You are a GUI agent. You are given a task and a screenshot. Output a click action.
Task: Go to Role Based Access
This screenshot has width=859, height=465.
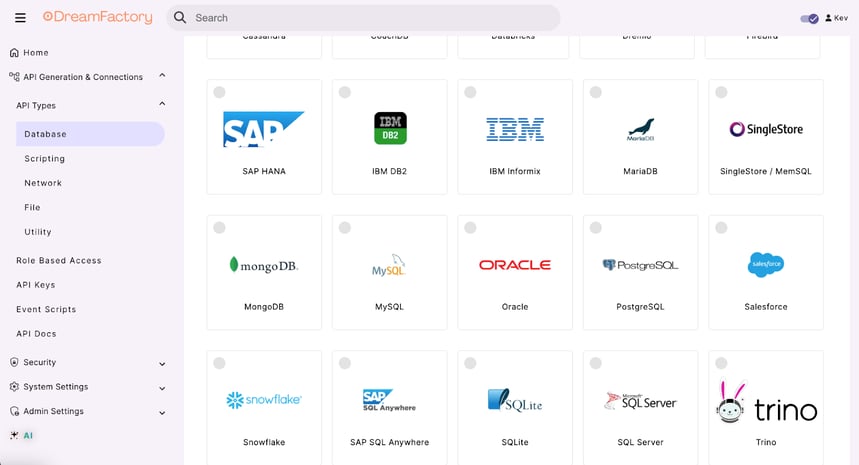[x=59, y=260]
